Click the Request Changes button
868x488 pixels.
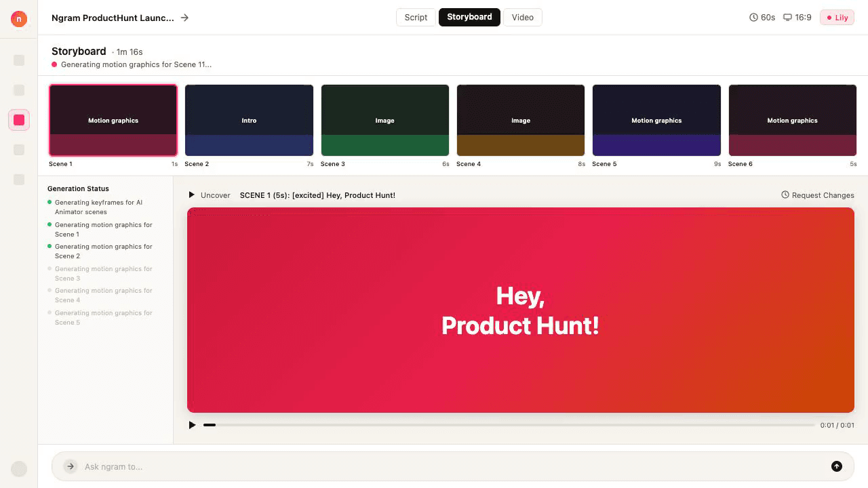818,195
